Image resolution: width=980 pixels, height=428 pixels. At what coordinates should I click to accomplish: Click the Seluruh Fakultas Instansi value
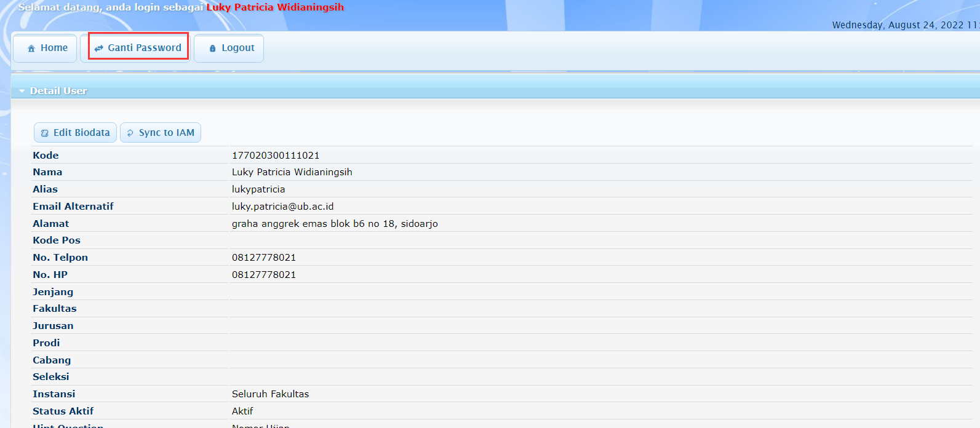(270, 394)
